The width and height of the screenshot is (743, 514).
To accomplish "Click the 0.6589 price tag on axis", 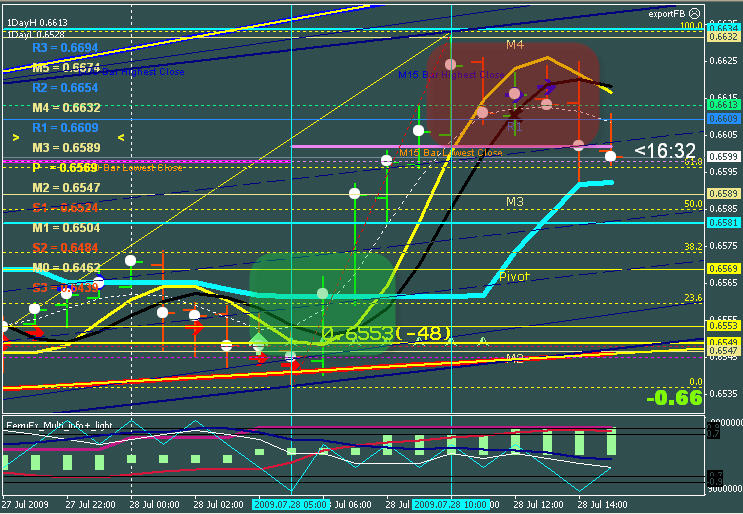I will [723, 193].
